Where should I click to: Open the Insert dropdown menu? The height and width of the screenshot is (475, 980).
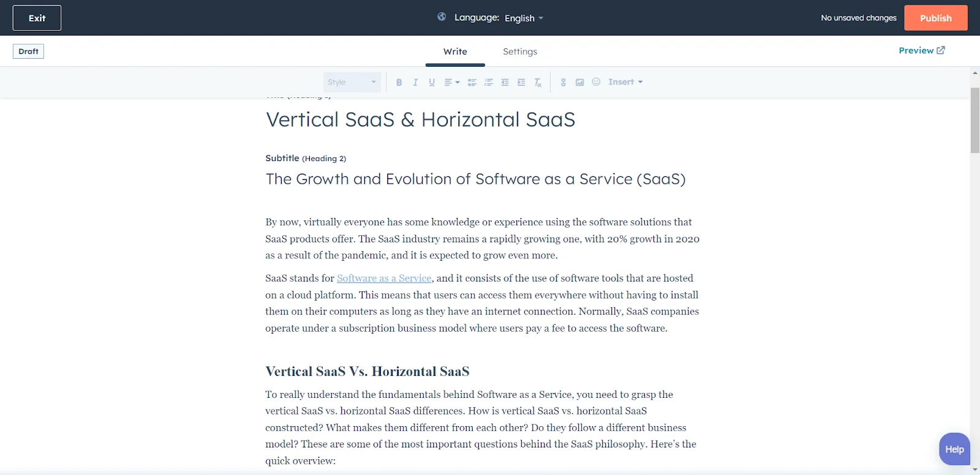[x=625, y=82]
